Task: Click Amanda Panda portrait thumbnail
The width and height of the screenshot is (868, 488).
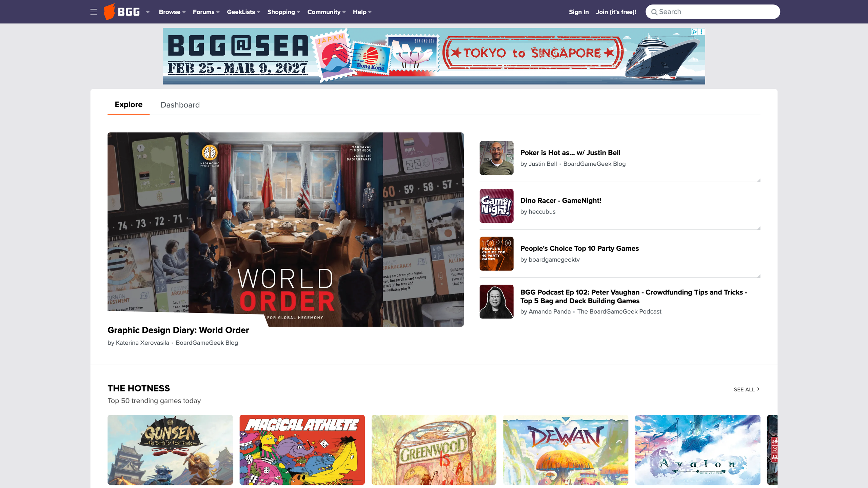Action: tap(496, 302)
